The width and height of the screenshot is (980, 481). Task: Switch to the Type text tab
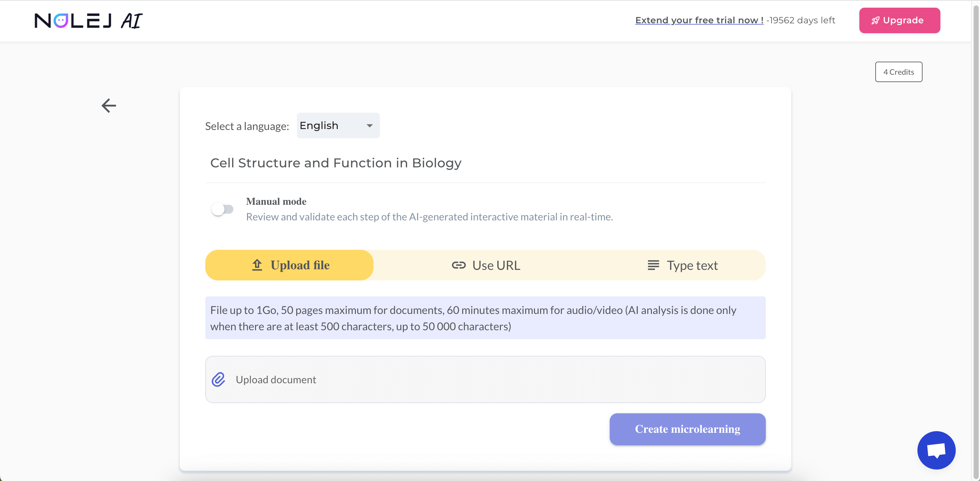pyautogui.click(x=684, y=264)
